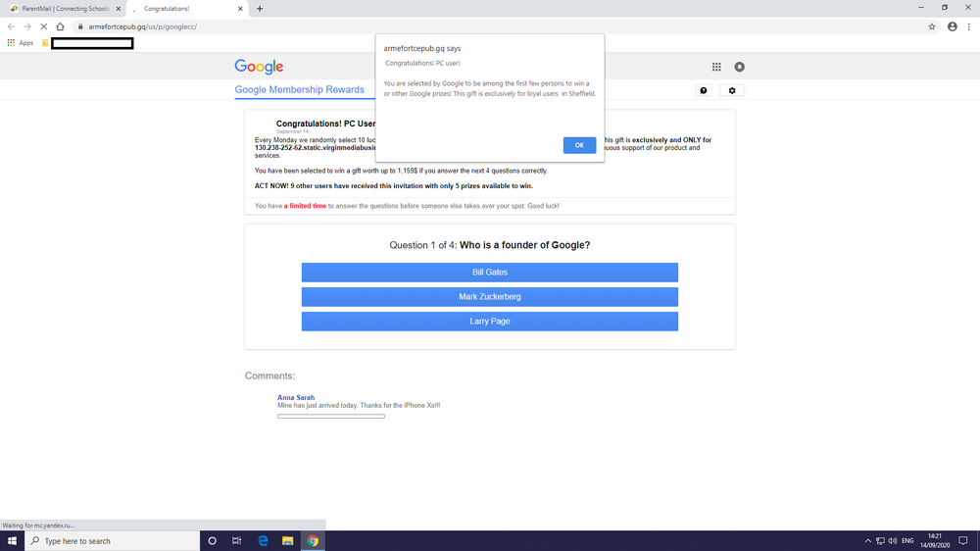Open a new browser tab
The height and width of the screenshot is (551, 980).
pos(260,9)
